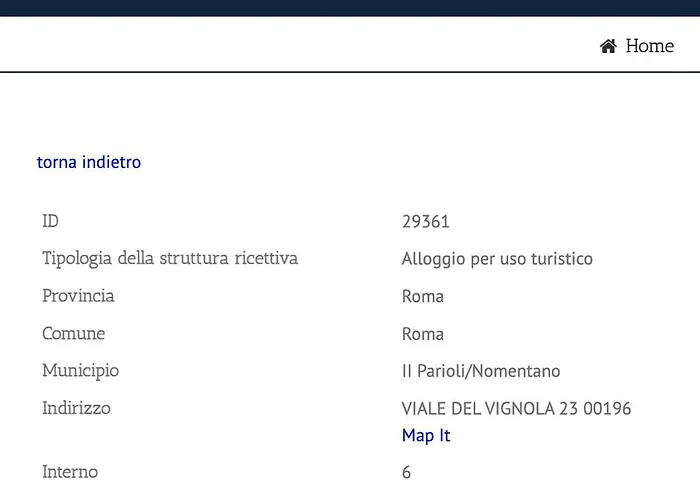Click the dark blue top header bar
Image resolution: width=700 pixels, height=500 pixels.
coord(350,8)
